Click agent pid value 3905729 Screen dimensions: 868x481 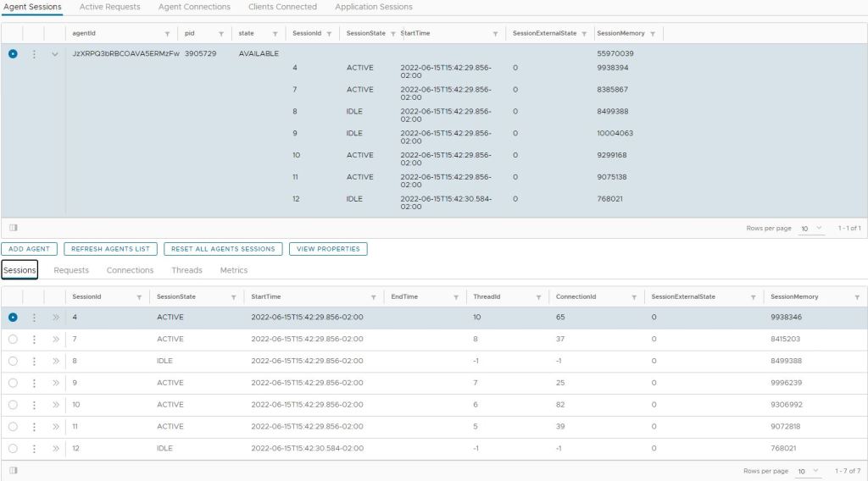pos(200,53)
